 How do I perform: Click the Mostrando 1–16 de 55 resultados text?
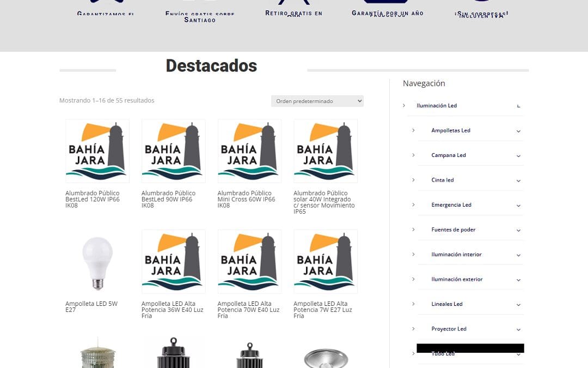click(x=107, y=100)
